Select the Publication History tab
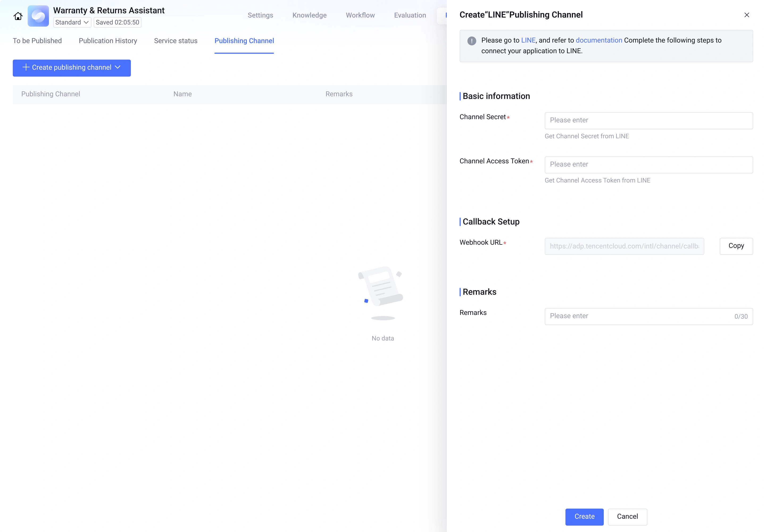Viewport: 766px width, 532px height. tap(108, 41)
